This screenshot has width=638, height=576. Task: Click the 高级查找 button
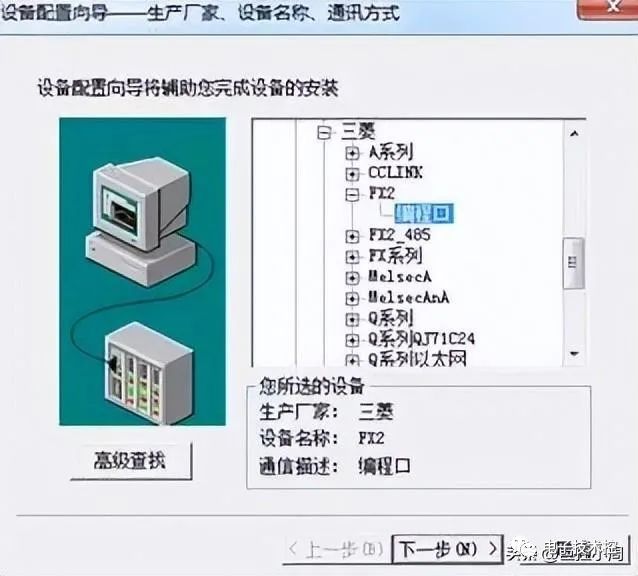[x=131, y=461]
